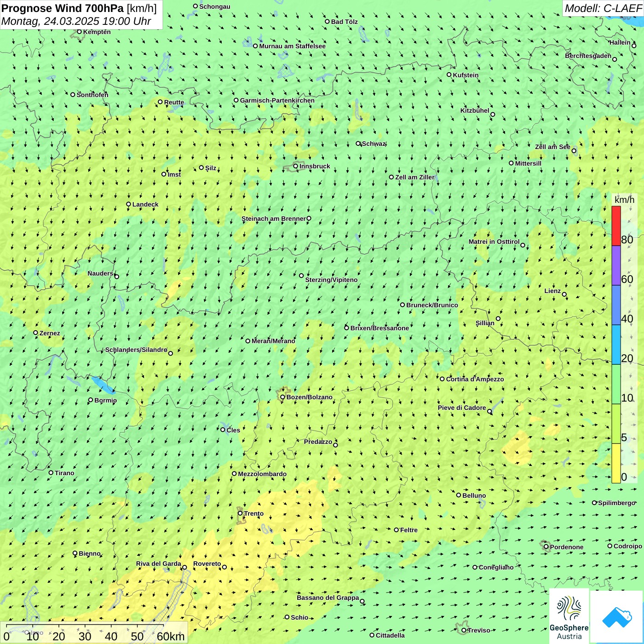The width and height of the screenshot is (644, 644).
Task: Click the 'Garmisch-Partenkirchen' label
Action: pos(277,100)
